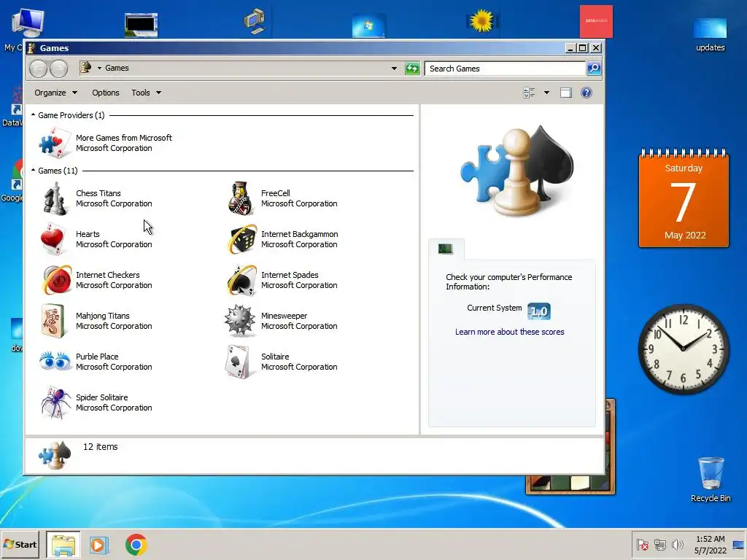Collapse the Game Providers group
Viewport: 747px width, 560px height.
pyautogui.click(x=33, y=114)
